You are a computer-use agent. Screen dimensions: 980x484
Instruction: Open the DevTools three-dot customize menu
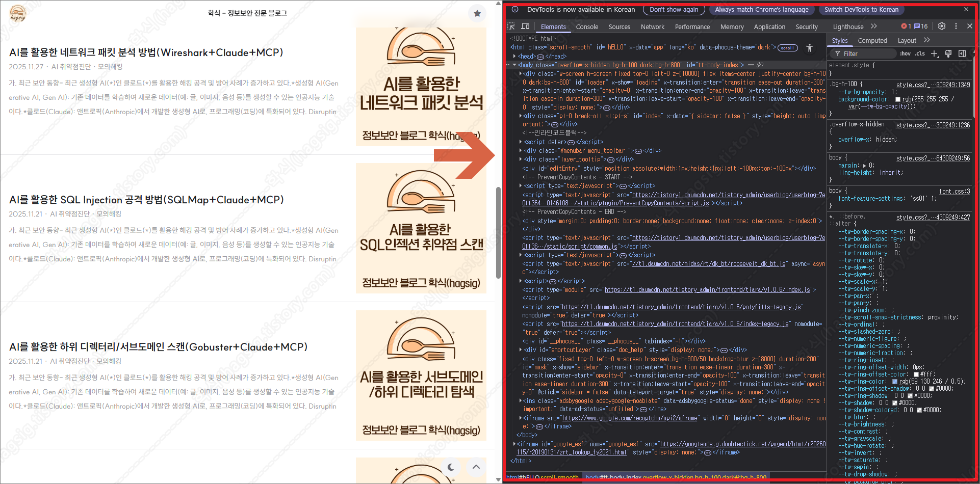(x=956, y=26)
